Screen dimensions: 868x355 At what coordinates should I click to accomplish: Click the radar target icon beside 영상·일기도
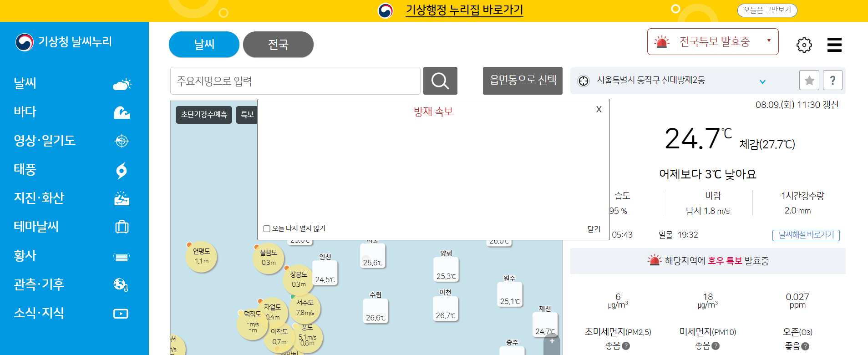(x=122, y=141)
